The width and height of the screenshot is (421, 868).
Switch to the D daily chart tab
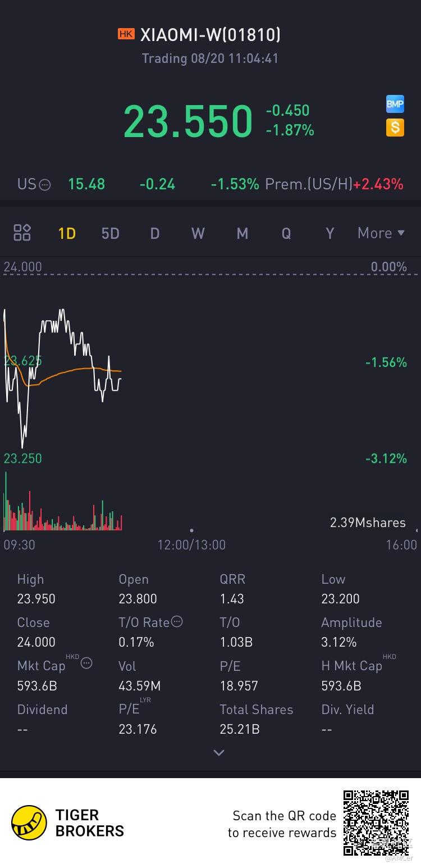[155, 233]
